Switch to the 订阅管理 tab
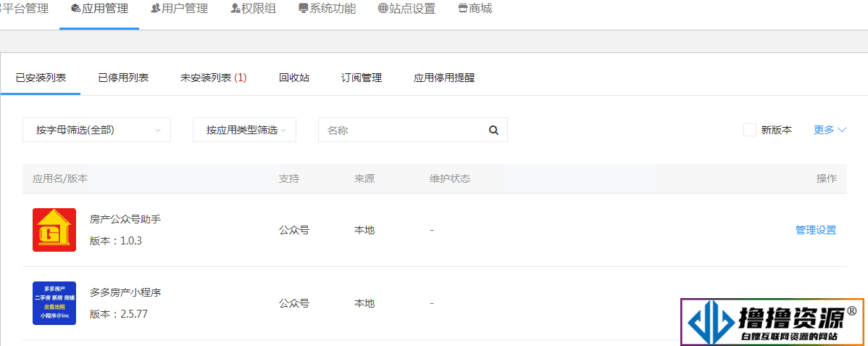This screenshot has width=868, height=346. pyautogui.click(x=362, y=78)
